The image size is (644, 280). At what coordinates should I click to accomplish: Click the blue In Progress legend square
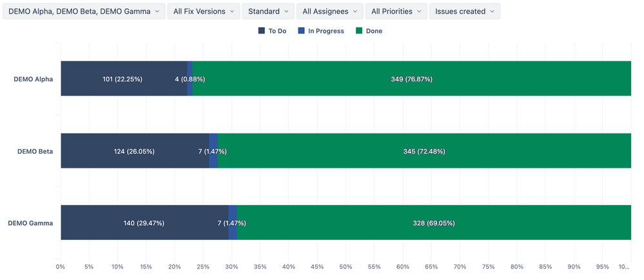pos(300,31)
